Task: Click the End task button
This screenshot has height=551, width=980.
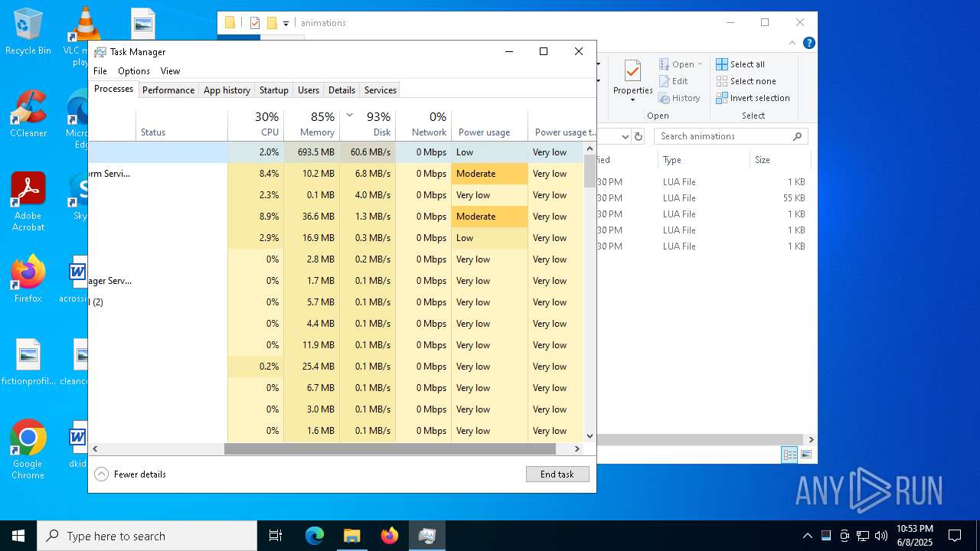Action: 557,474
